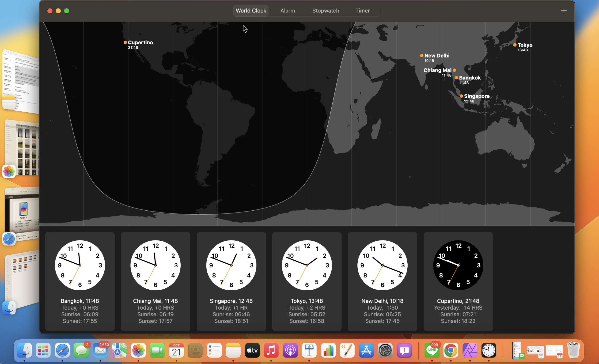This screenshot has height=364, width=599.
Task: Select the New Delhi clock card
Action: [x=382, y=281]
